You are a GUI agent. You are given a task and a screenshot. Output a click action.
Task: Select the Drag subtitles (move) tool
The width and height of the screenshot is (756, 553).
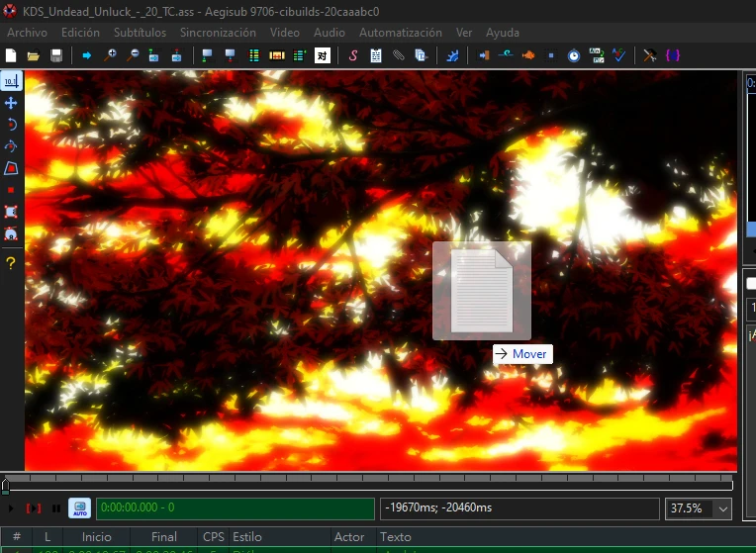(11, 103)
